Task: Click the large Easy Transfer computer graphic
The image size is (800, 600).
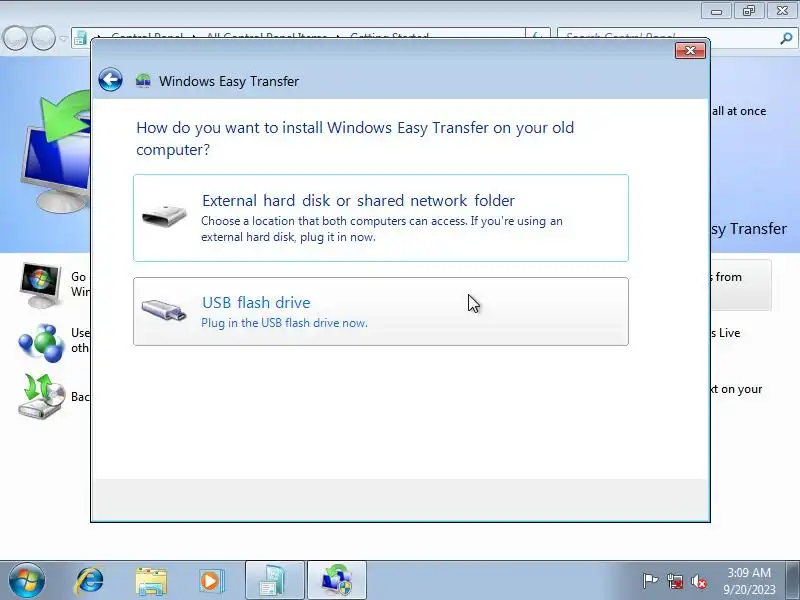Action: [x=56, y=153]
